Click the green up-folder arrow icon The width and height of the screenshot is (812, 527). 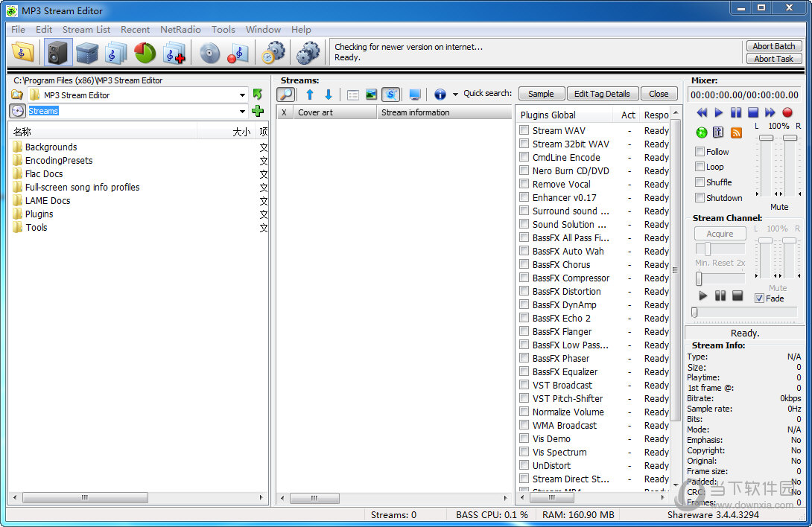pyautogui.click(x=257, y=95)
